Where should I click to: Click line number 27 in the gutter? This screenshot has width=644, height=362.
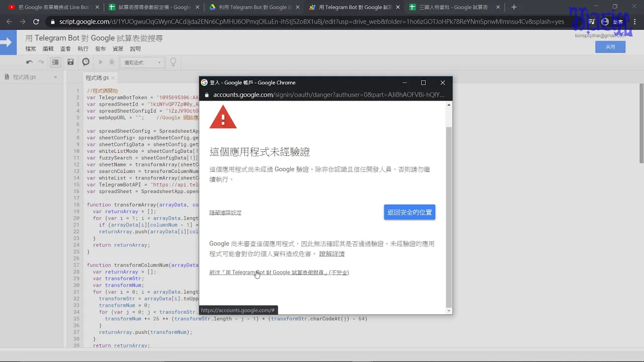pos(76,265)
